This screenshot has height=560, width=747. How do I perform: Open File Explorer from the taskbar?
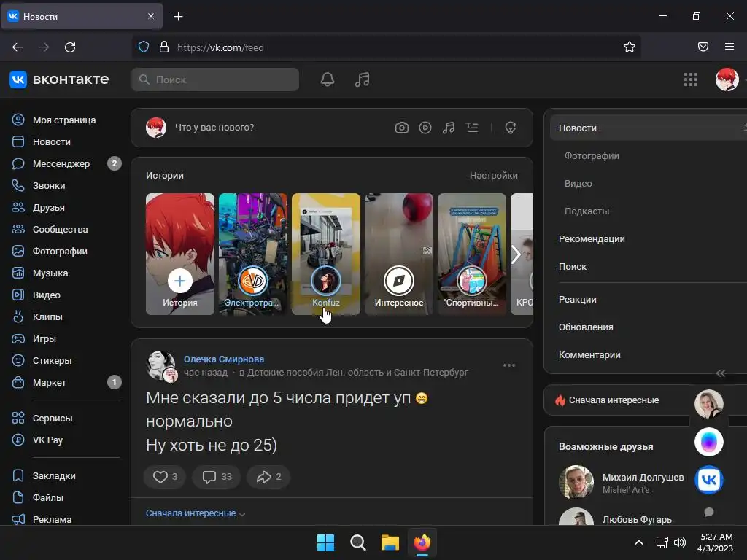(x=390, y=542)
